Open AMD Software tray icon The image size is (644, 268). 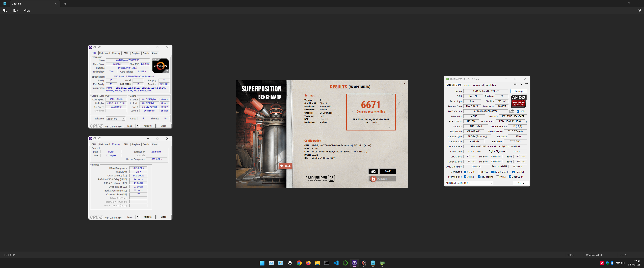pos(602,263)
